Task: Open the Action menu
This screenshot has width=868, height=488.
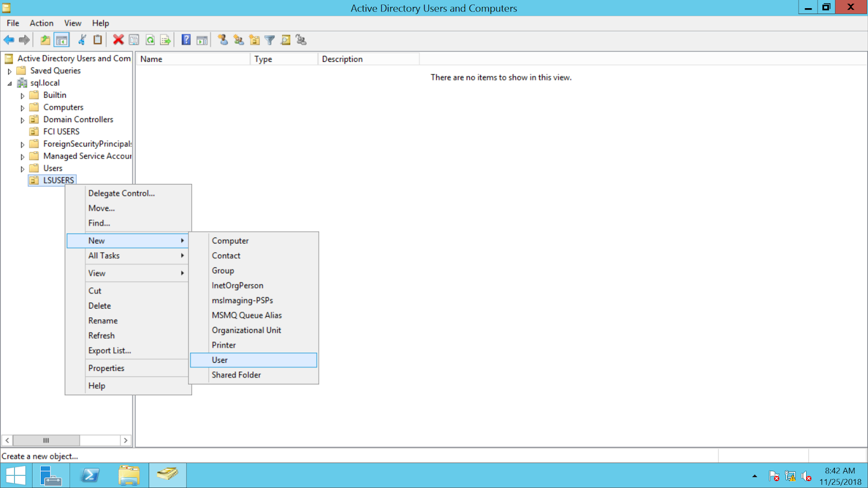Action: point(41,23)
